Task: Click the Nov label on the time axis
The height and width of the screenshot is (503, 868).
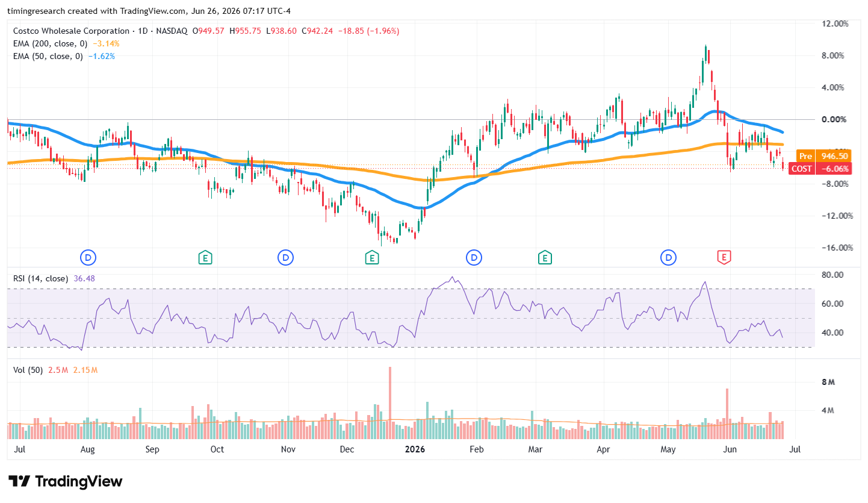Action: [288, 449]
